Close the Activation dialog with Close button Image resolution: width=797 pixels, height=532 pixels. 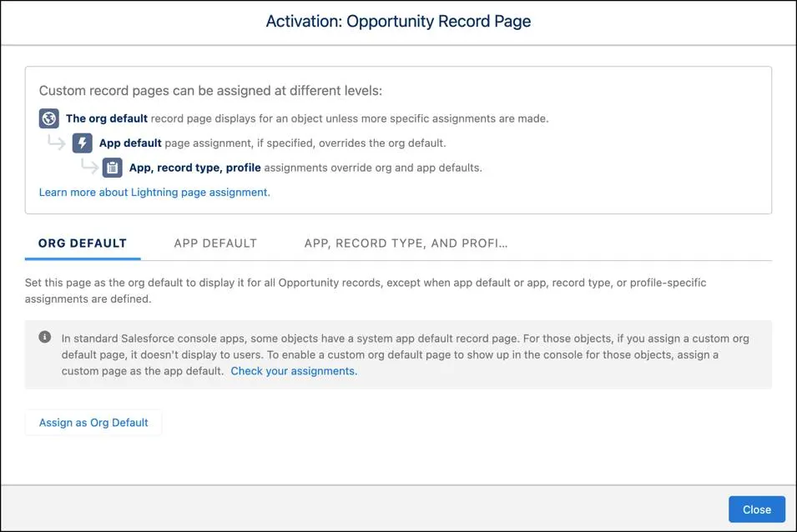tap(756, 509)
